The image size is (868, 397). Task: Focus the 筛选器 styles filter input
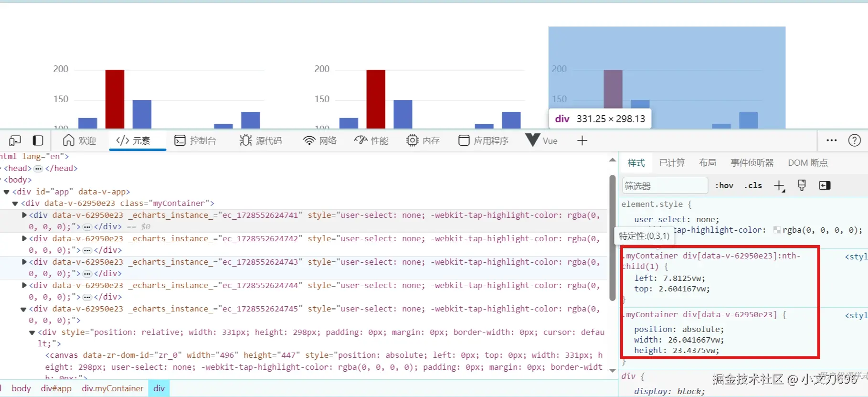665,186
